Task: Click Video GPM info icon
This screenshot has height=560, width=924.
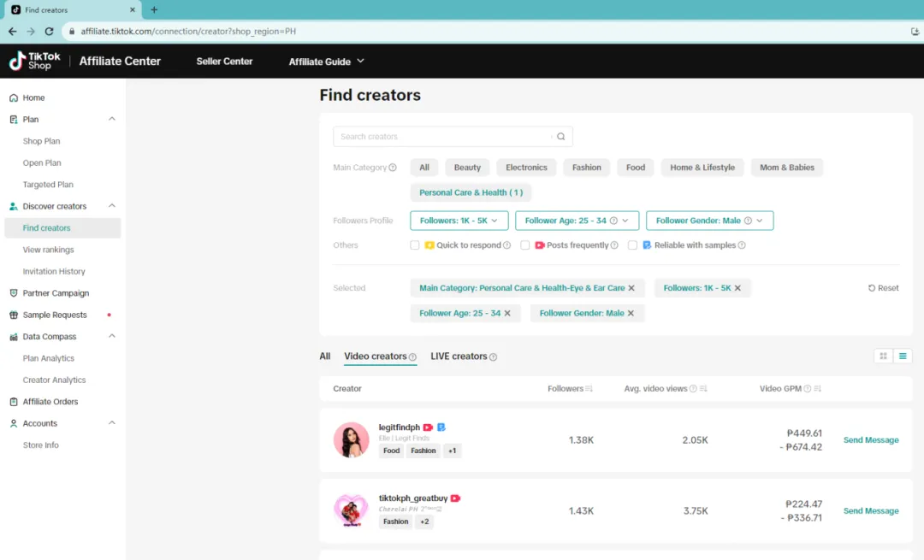Action: [x=808, y=389]
